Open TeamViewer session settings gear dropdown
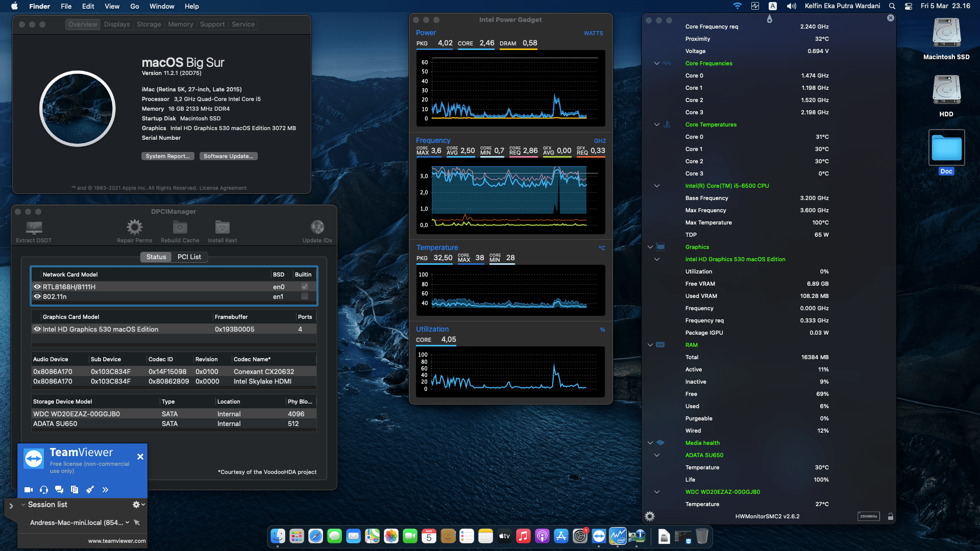The height and width of the screenshot is (551, 980). 139,505
